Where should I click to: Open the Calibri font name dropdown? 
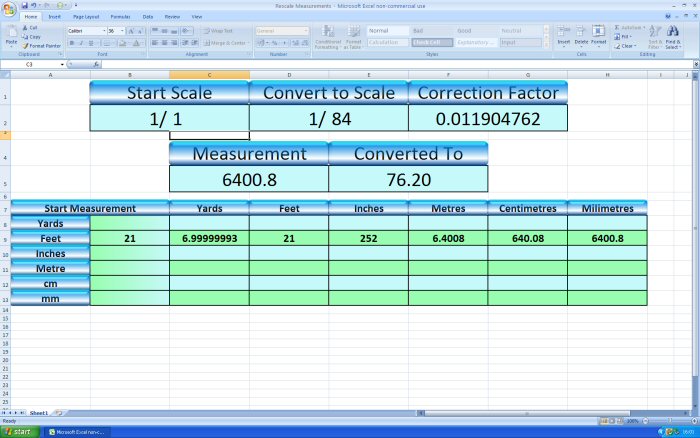coord(101,31)
